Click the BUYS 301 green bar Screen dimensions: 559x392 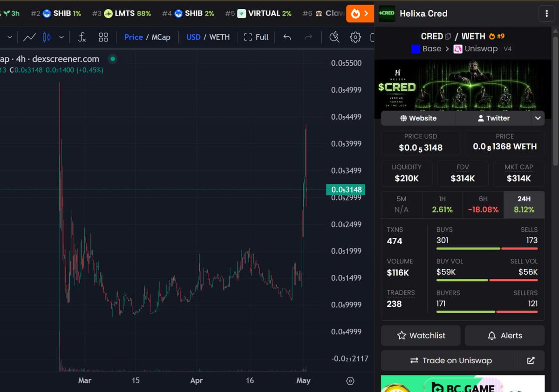tap(468, 249)
